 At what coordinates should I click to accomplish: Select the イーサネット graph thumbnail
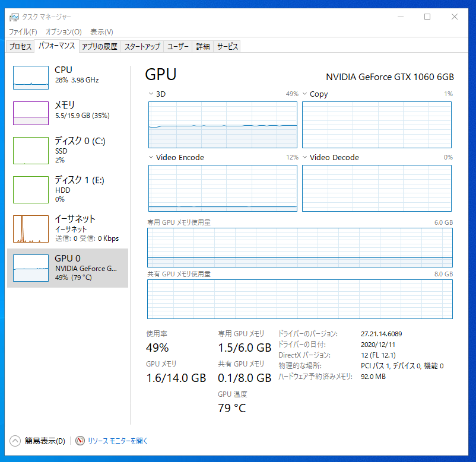point(31,229)
